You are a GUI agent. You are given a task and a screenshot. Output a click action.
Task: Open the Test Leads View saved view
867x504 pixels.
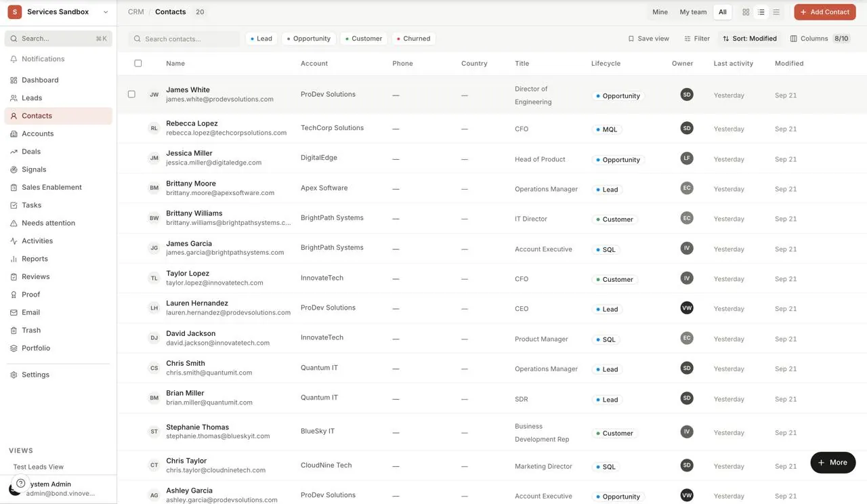(39, 467)
